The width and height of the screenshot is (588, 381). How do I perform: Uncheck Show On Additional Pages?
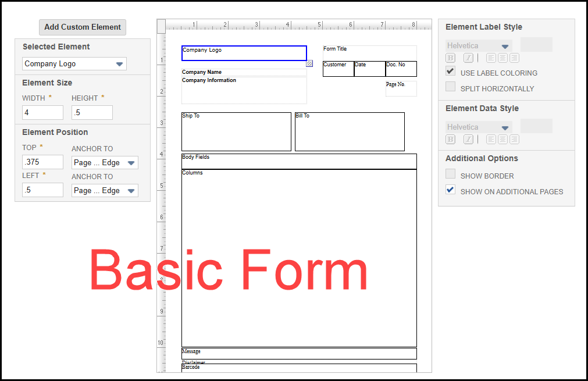(x=451, y=190)
